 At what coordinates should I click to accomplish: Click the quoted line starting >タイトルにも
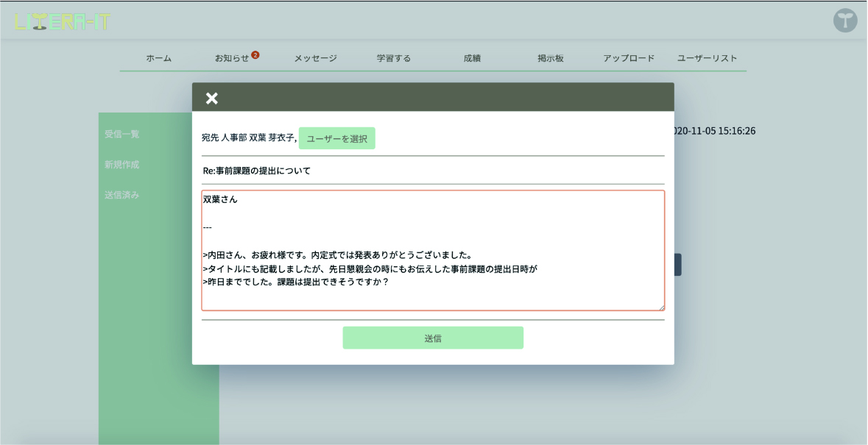coord(371,269)
